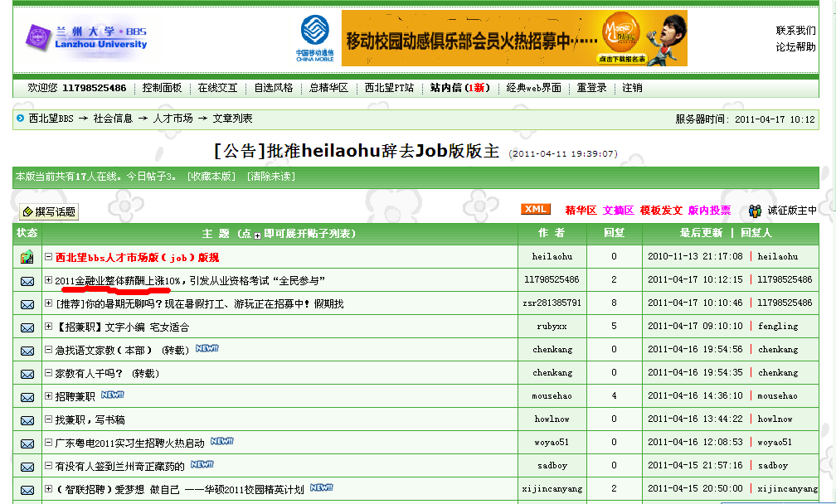Click the 撰写话题 button

click(x=50, y=211)
